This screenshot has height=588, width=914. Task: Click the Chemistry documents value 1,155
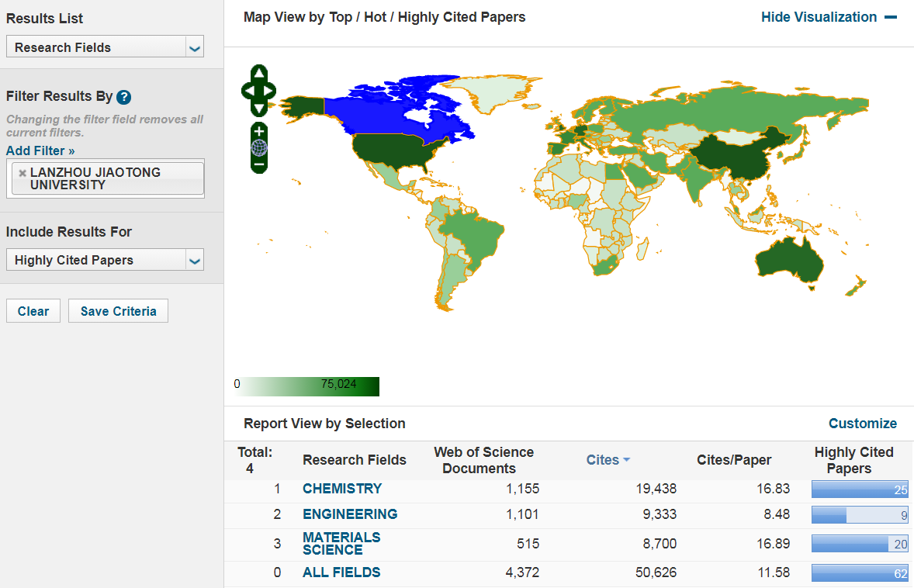pyautogui.click(x=522, y=489)
